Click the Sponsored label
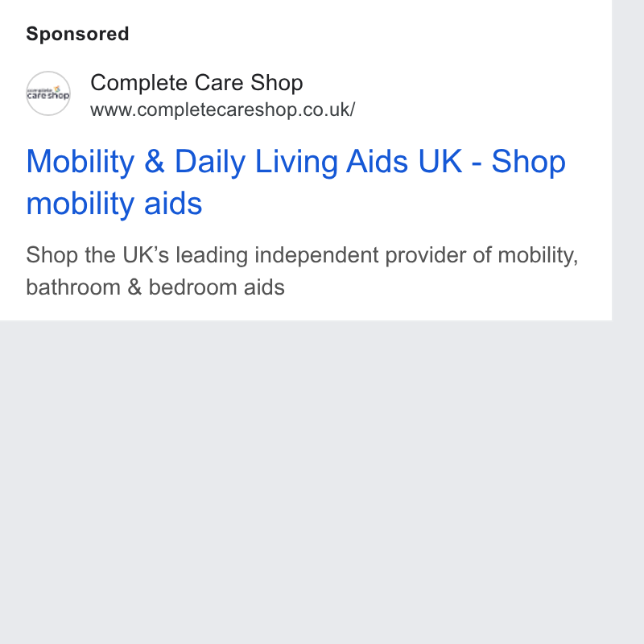 tap(77, 34)
